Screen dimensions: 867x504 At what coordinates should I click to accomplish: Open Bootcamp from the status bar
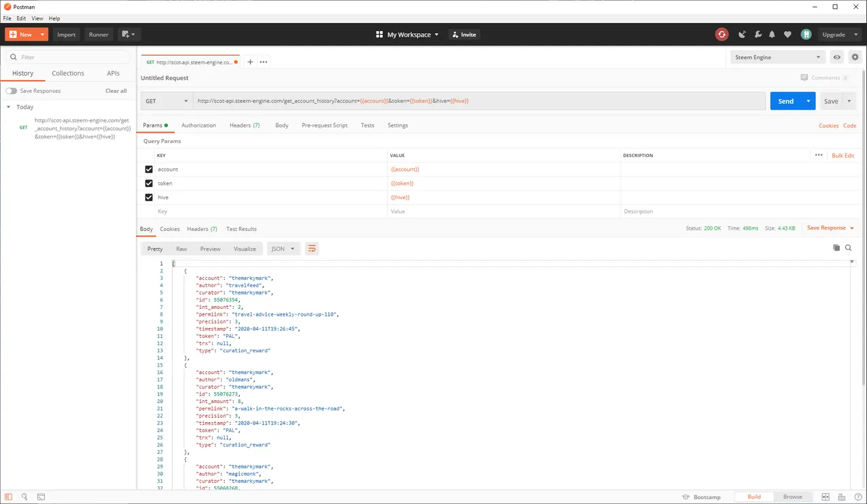coord(702,497)
